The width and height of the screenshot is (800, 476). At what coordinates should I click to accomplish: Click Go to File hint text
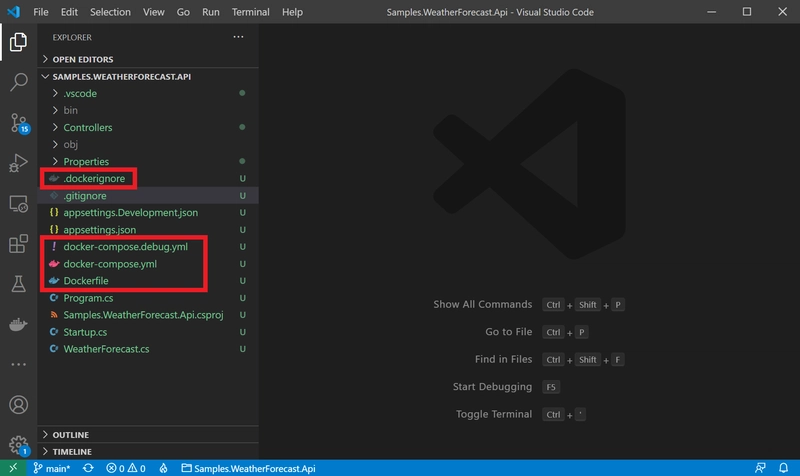509,332
